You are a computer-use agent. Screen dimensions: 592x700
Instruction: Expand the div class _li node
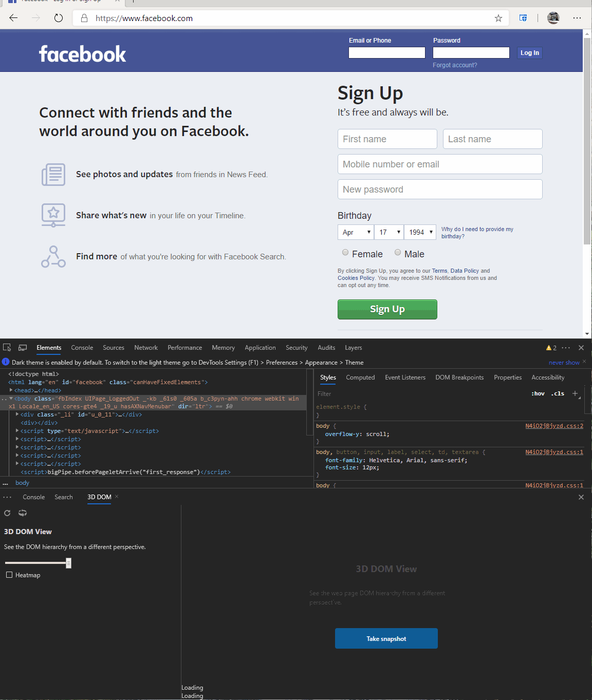(17, 414)
